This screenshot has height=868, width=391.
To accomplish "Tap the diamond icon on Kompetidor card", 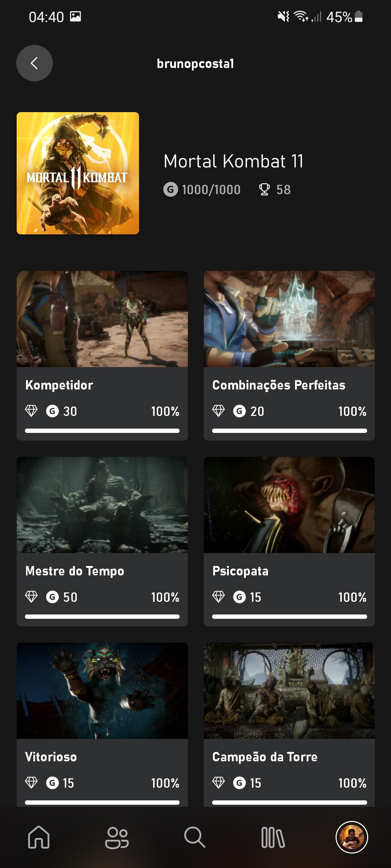I will click(x=31, y=411).
